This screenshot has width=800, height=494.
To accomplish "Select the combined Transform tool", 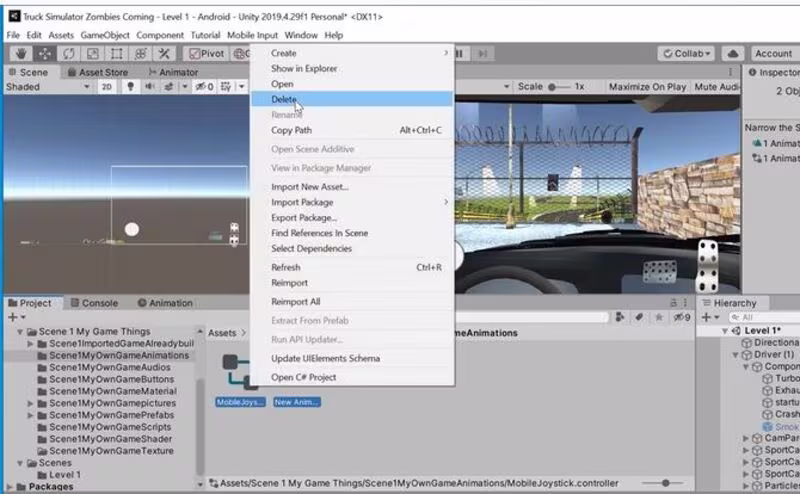I will point(140,54).
